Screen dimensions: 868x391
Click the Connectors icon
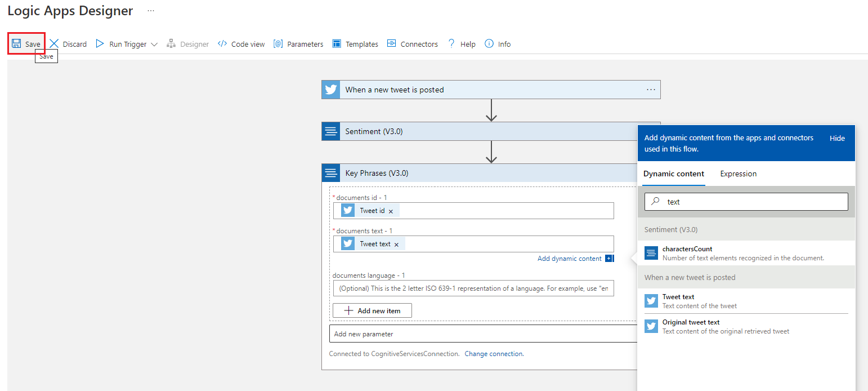[392, 43]
